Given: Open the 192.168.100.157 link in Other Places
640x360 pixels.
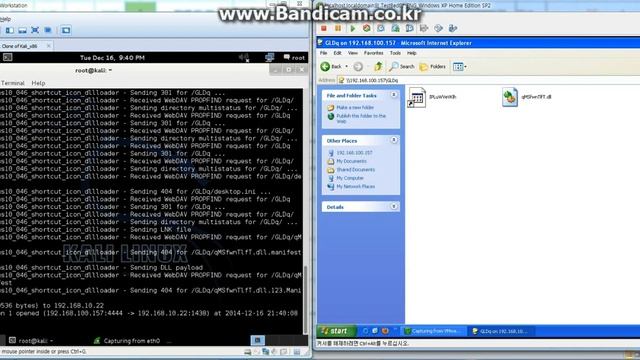Looking at the screenshot, I should tap(354, 153).
